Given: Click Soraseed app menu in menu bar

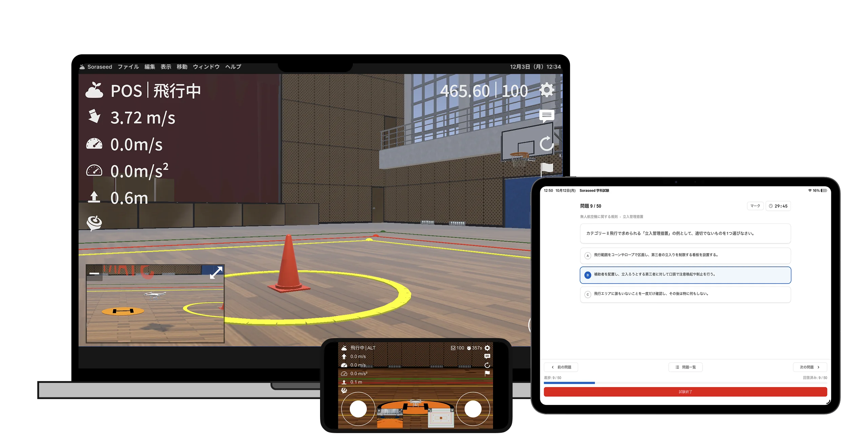Looking at the screenshot, I should (x=99, y=67).
